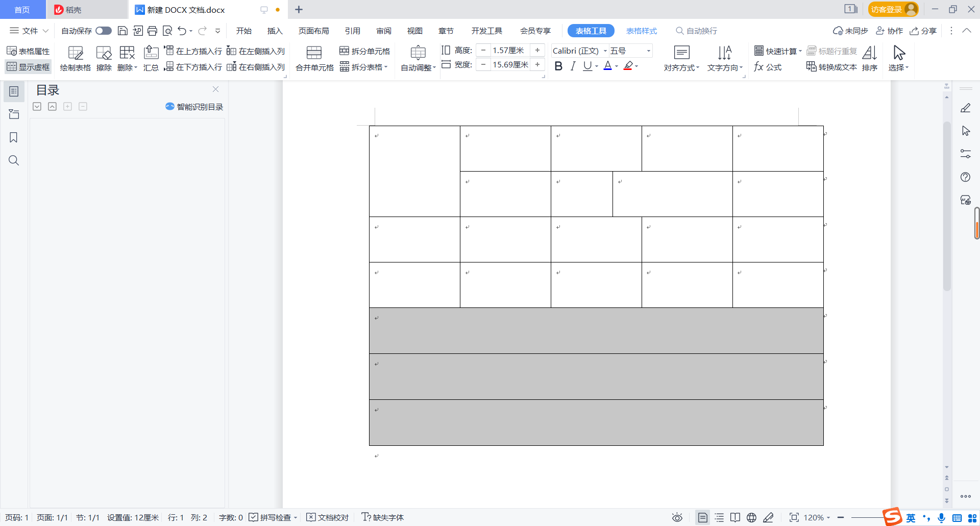
Task: Click the Bold formatting icon
Action: [558, 66]
